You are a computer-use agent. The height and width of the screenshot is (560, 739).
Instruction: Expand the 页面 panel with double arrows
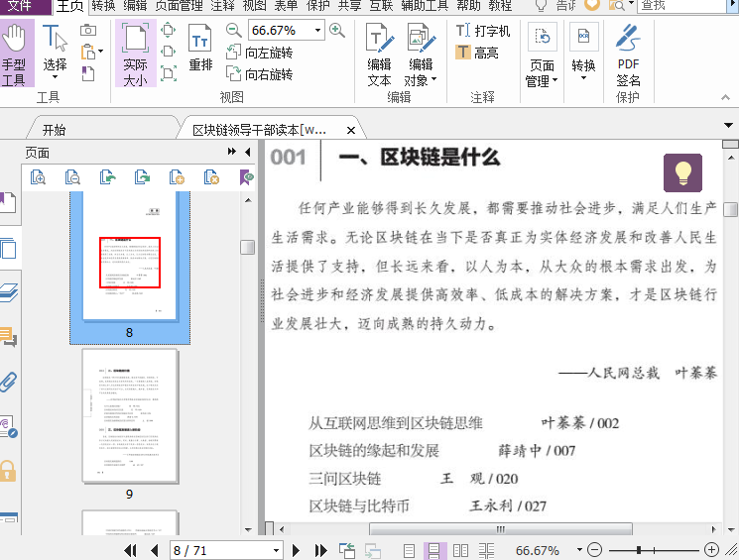click(231, 152)
